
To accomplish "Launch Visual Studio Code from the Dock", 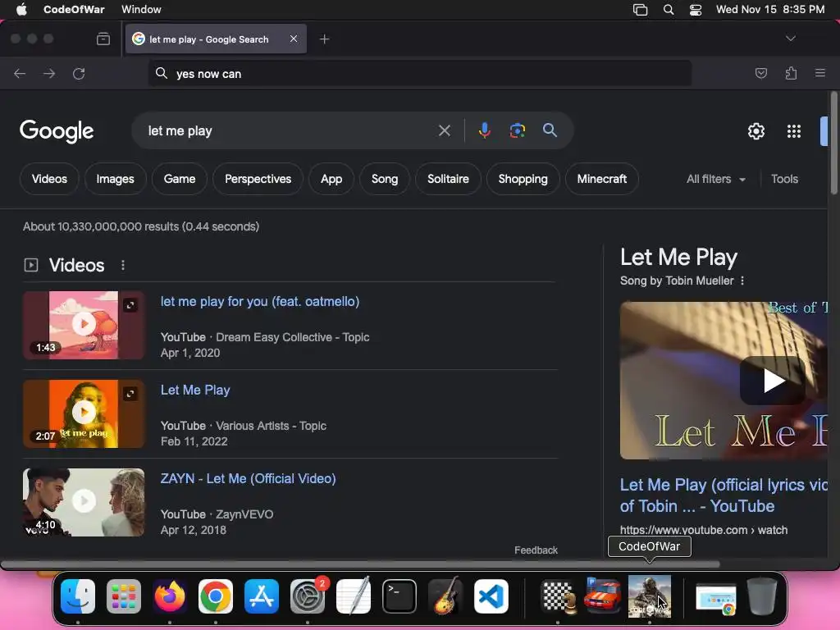I will click(491, 596).
